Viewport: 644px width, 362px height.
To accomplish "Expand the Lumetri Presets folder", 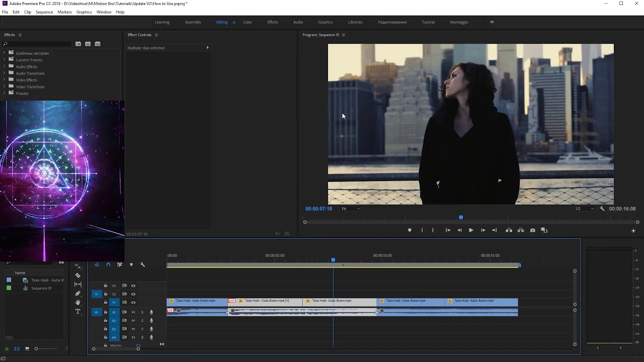I will 5,60.
